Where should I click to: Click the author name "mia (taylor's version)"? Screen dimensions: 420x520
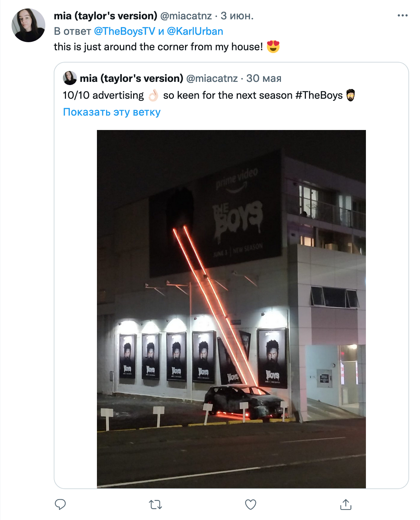coord(105,16)
